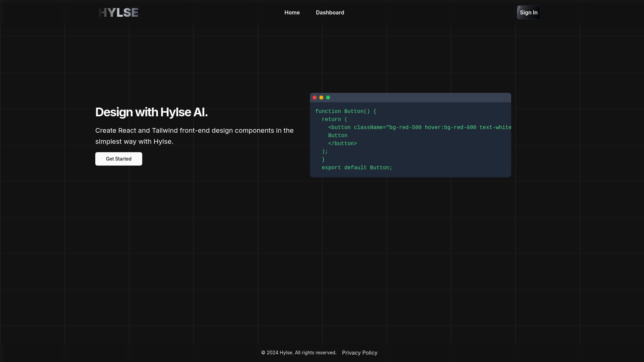Viewport: 644px width, 362px height.
Task: Click the subtitle about React and Tailwind components
Action: coord(194,136)
